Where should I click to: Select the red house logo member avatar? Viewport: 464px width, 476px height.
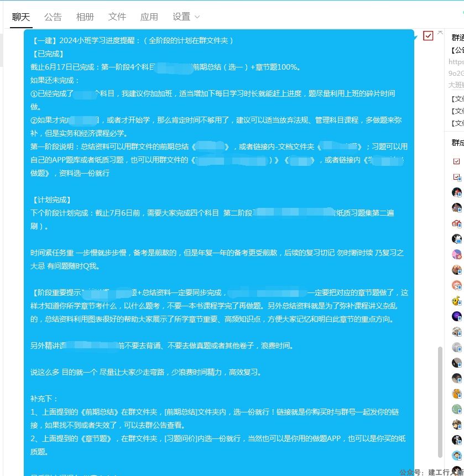[x=457, y=224]
